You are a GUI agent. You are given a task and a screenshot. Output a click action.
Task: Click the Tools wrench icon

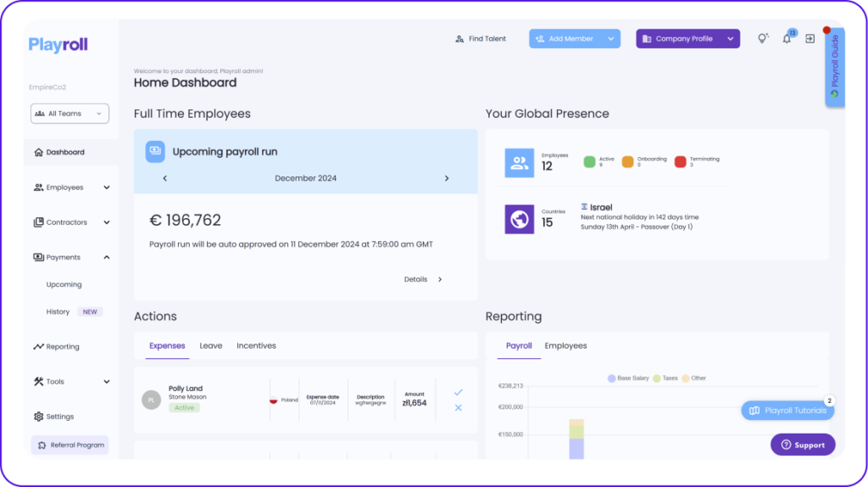click(38, 381)
